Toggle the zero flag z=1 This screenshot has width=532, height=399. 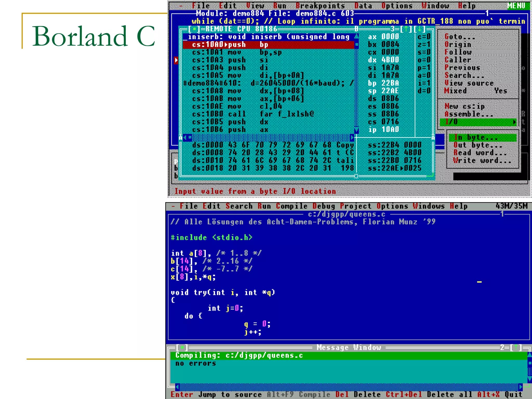[x=424, y=44]
